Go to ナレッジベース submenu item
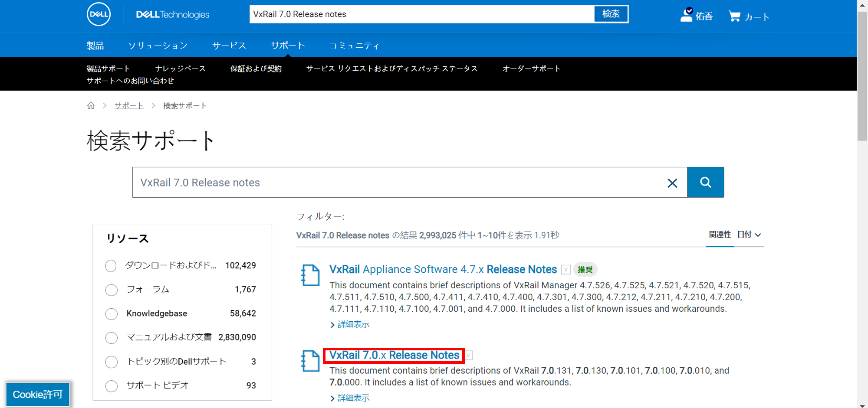Image resolution: width=868 pixels, height=408 pixels. point(181,69)
